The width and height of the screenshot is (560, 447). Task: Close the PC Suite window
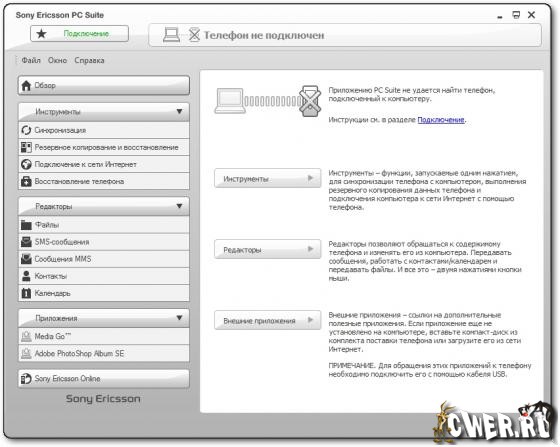tap(531, 15)
